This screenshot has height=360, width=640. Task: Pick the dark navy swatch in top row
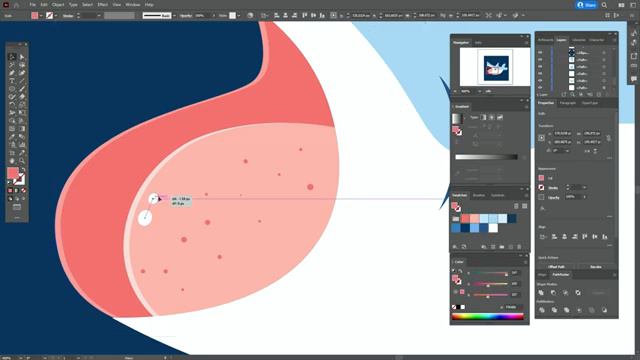512,219
